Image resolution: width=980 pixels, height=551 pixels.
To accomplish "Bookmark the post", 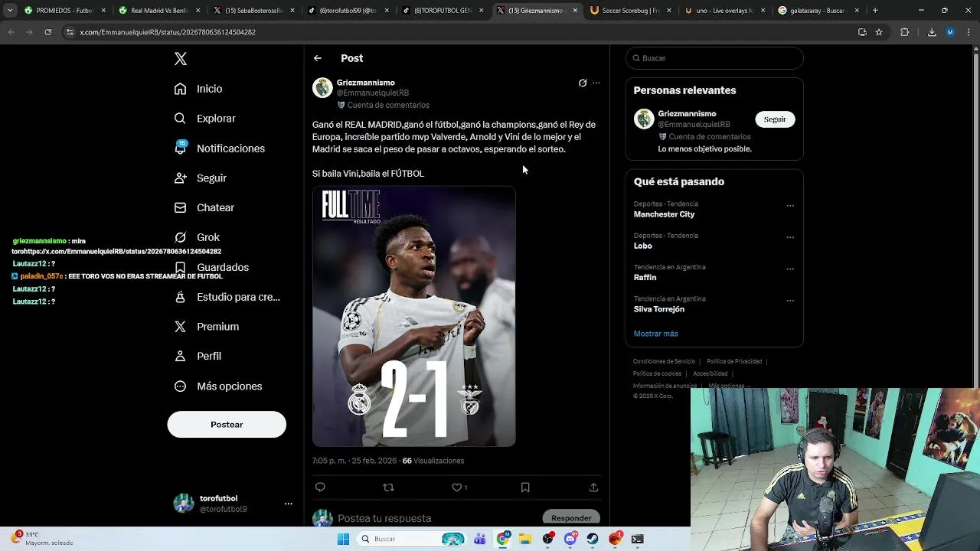I will pyautogui.click(x=525, y=487).
